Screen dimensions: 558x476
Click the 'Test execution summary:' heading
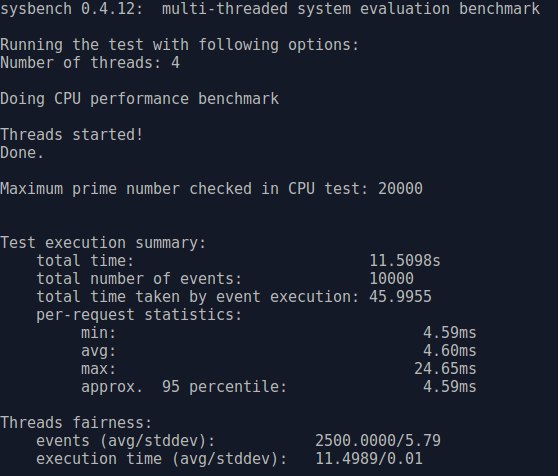pos(103,243)
